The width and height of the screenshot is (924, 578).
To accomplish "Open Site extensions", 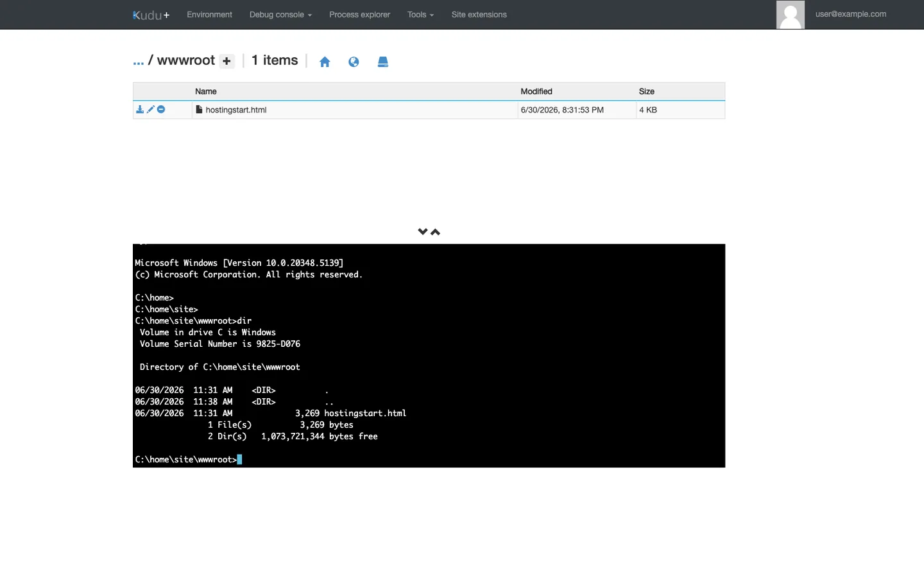I will (479, 14).
